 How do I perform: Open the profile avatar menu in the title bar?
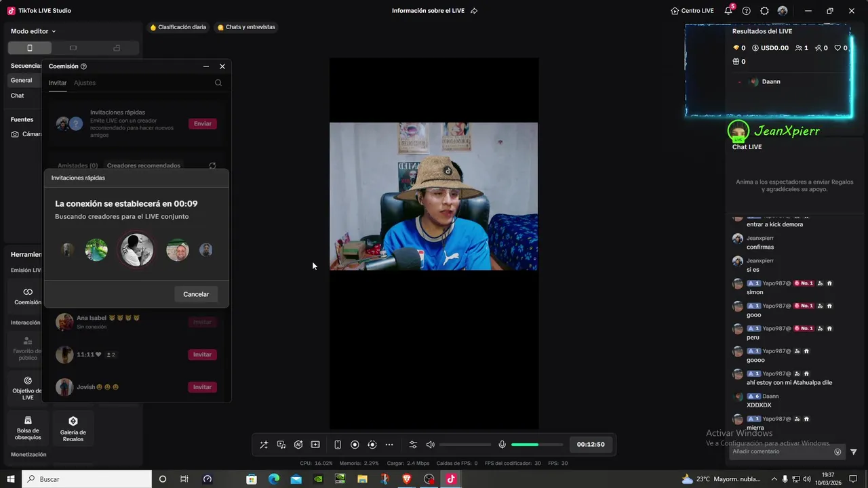click(783, 11)
